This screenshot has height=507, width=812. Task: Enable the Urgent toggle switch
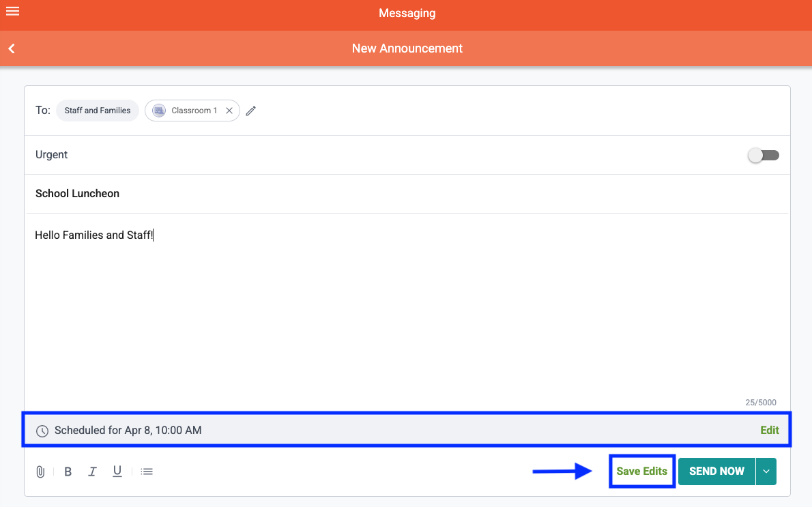coord(763,156)
